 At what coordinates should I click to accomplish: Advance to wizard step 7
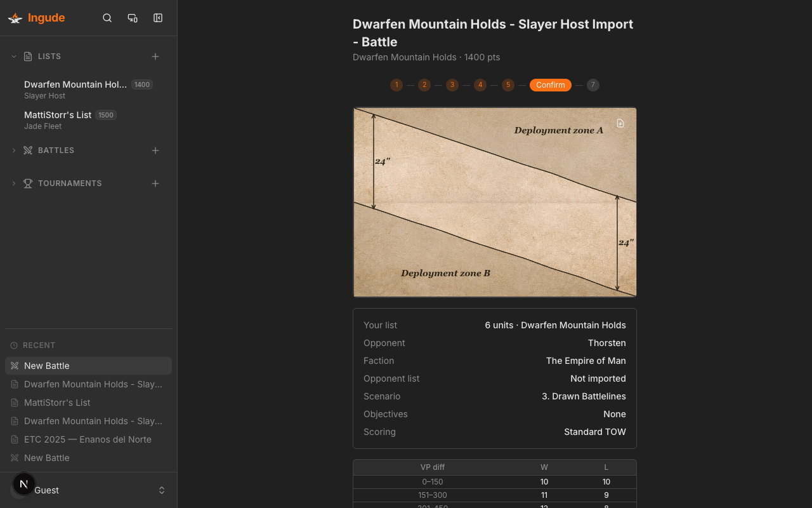tap(593, 85)
